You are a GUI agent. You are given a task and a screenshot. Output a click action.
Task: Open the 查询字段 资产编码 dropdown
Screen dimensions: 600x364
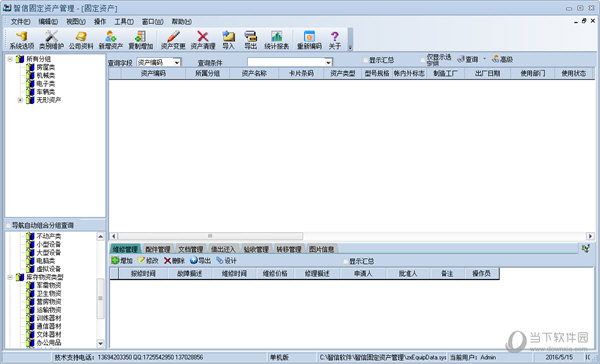tap(177, 62)
